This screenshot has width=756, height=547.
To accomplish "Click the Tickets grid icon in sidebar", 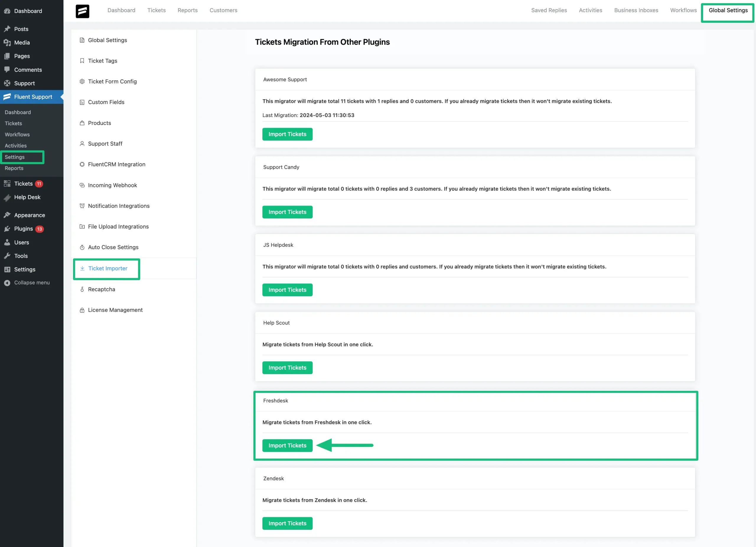I will (7, 184).
